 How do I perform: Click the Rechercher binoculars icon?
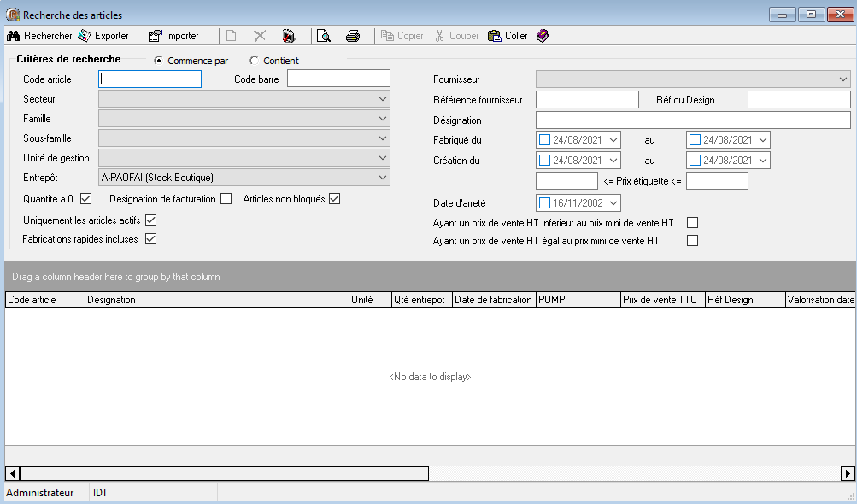point(13,36)
